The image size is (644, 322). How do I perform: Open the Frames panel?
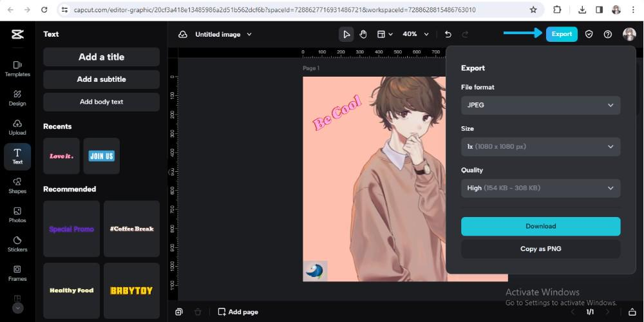(x=17, y=273)
